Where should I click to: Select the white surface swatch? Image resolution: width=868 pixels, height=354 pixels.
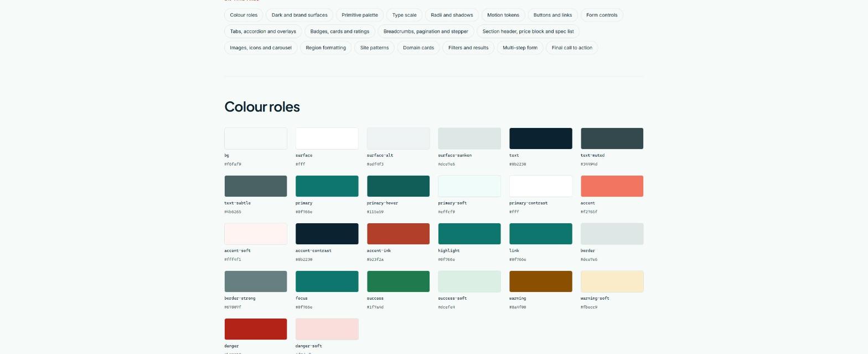[327, 138]
